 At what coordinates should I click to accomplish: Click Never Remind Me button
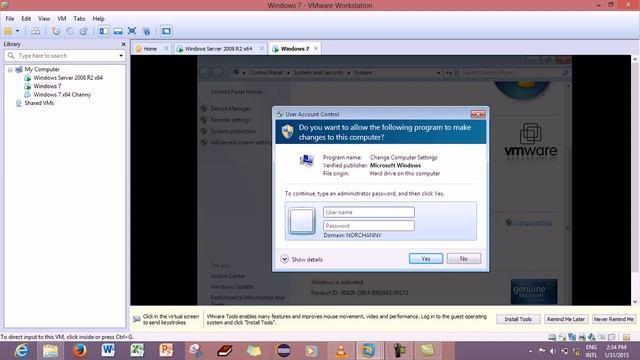(x=613, y=319)
